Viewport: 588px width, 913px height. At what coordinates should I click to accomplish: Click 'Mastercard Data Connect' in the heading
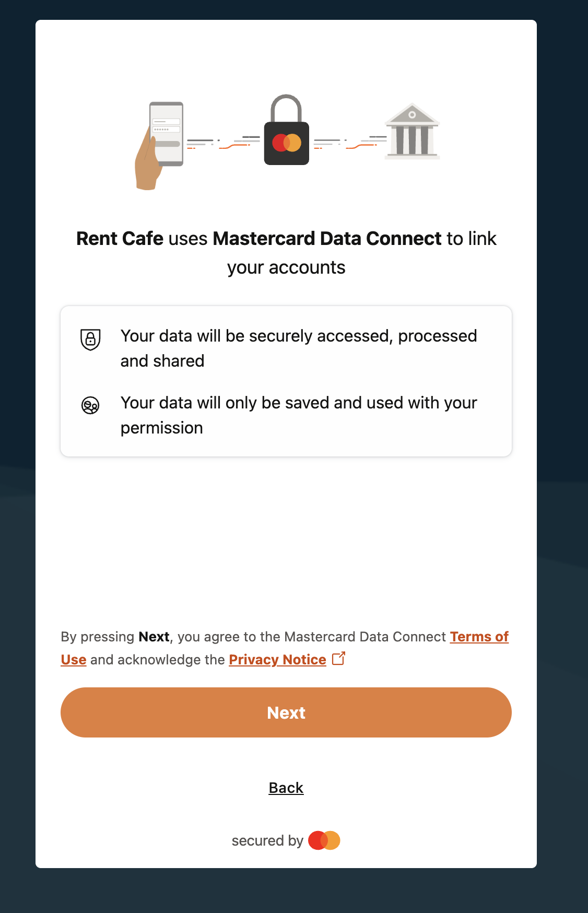click(327, 239)
